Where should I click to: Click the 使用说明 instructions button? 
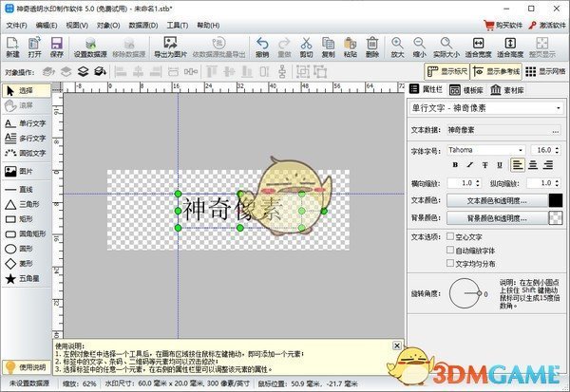point(27,367)
